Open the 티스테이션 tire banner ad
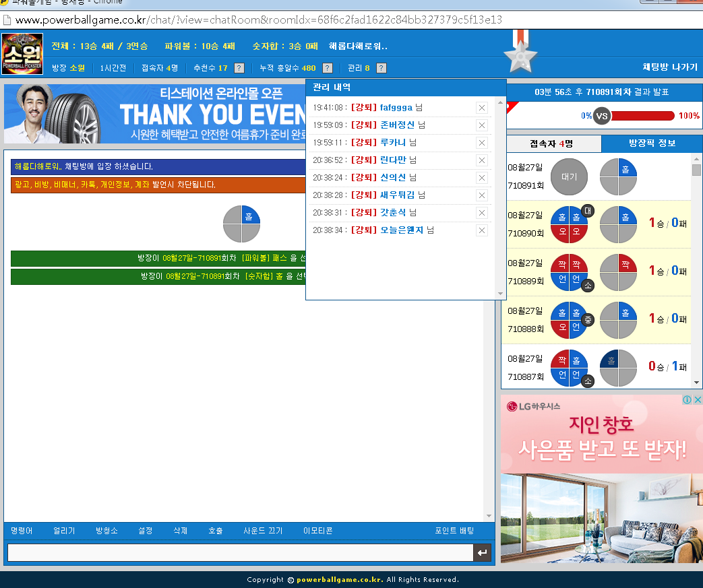 click(154, 114)
